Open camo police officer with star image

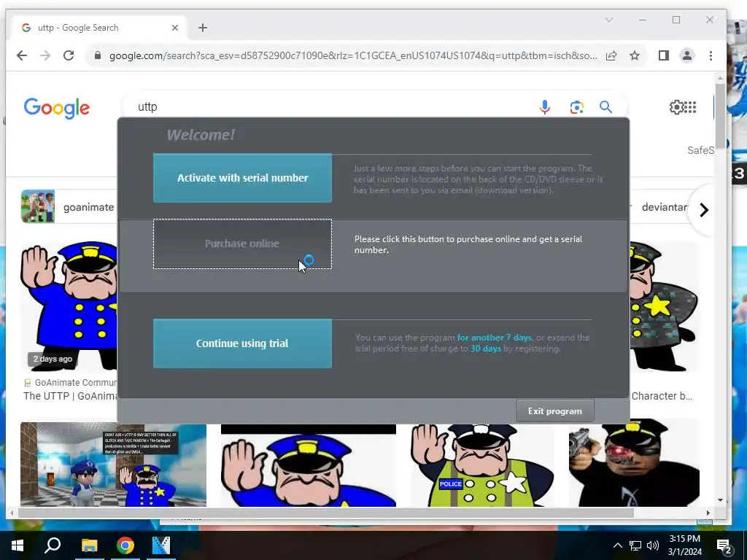coord(664,306)
